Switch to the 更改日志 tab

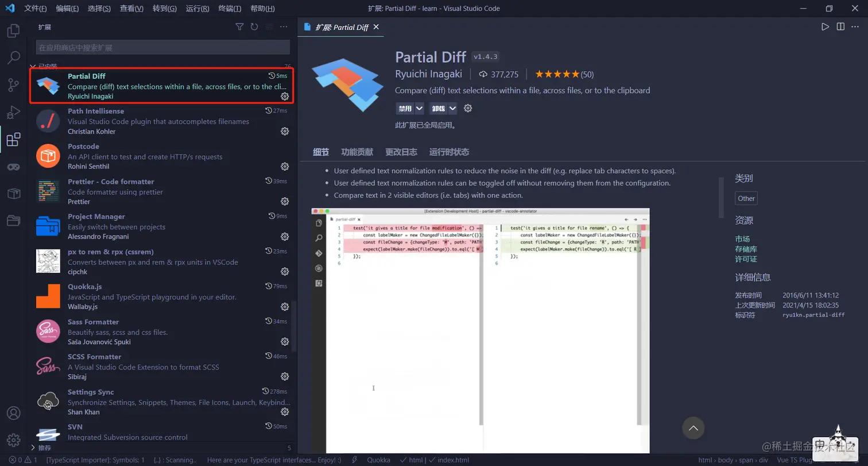click(x=401, y=152)
